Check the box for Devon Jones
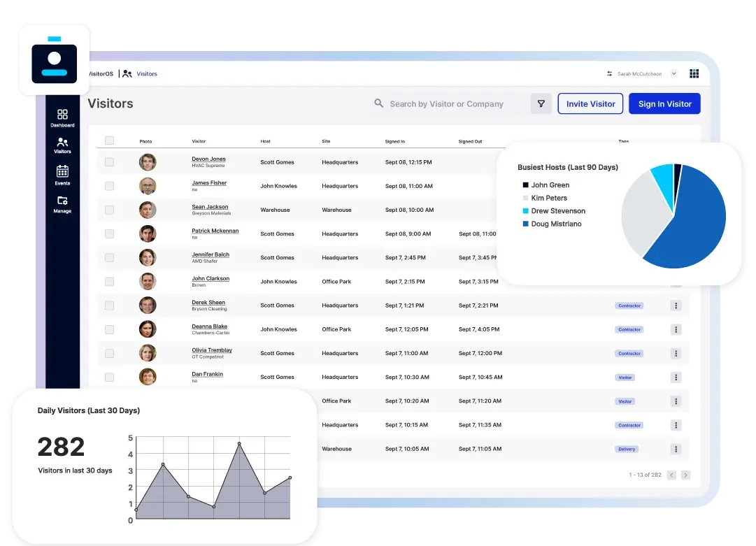This screenshot has width=756, height=546. pos(109,162)
